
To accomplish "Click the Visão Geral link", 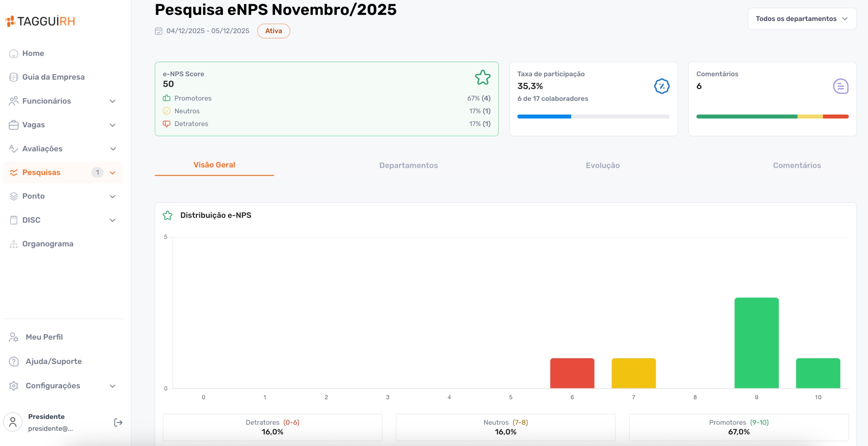I will pos(214,165).
